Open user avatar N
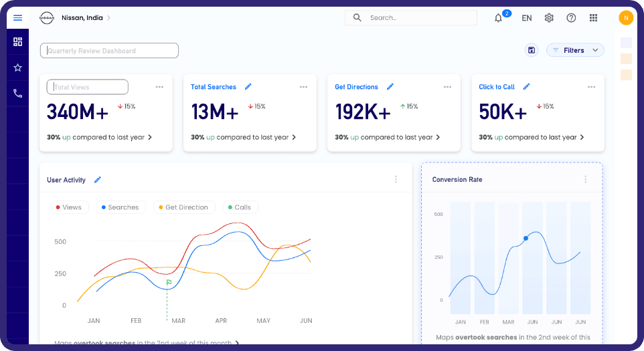 [626, 17]
